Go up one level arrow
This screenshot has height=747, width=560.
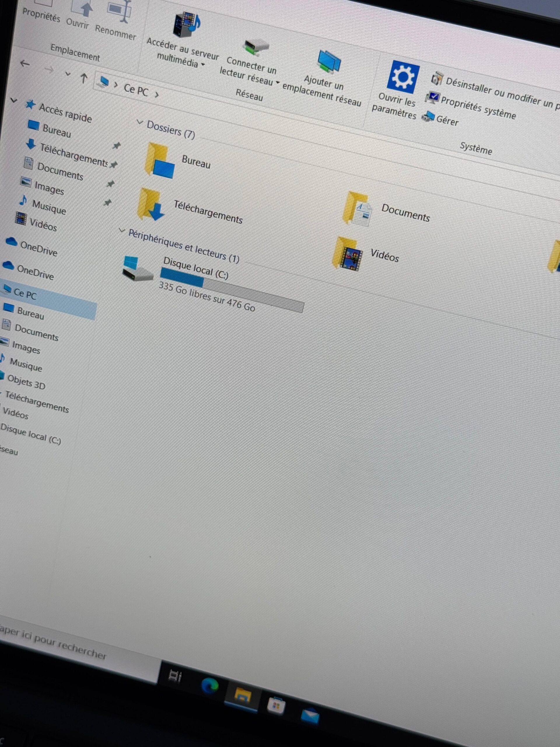(84, 79)
